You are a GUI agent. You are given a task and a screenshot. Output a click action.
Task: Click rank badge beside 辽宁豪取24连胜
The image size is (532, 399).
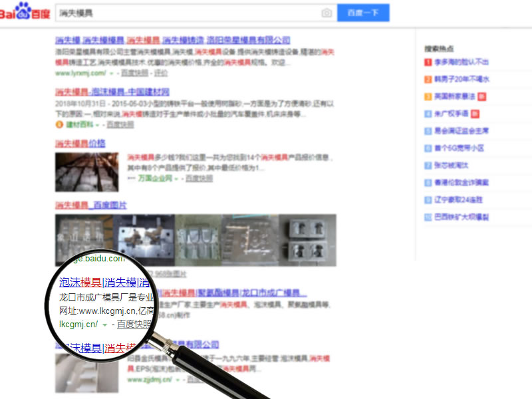[428, 200]
